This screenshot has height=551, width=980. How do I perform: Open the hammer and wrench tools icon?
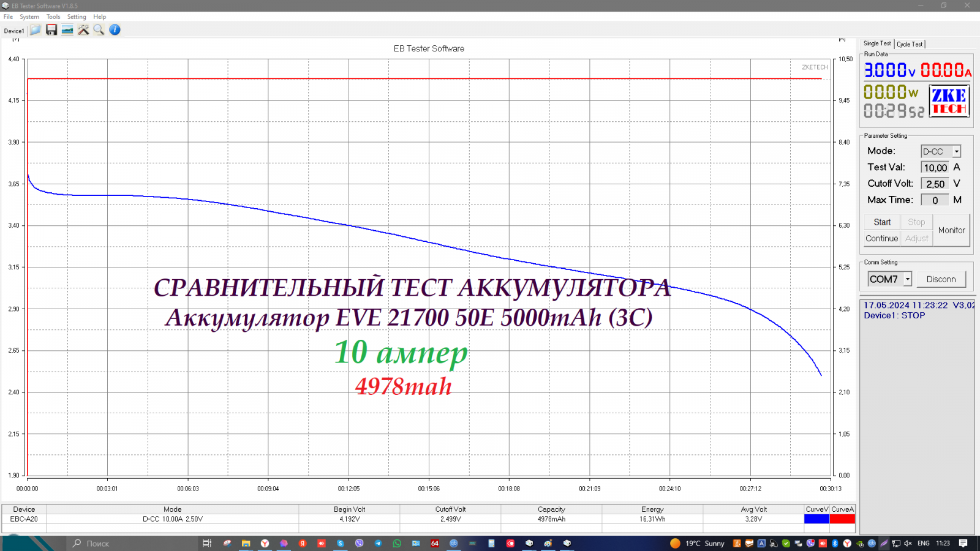[x=83, y=30]
